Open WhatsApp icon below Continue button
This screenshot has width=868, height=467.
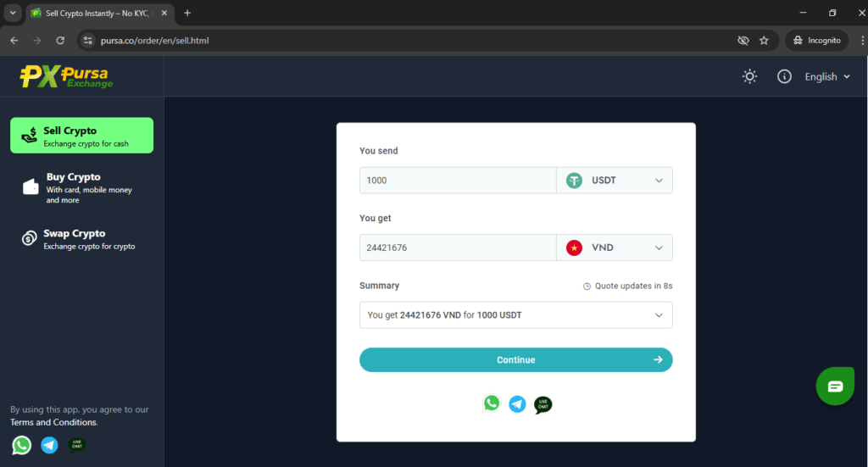point(492,403)
